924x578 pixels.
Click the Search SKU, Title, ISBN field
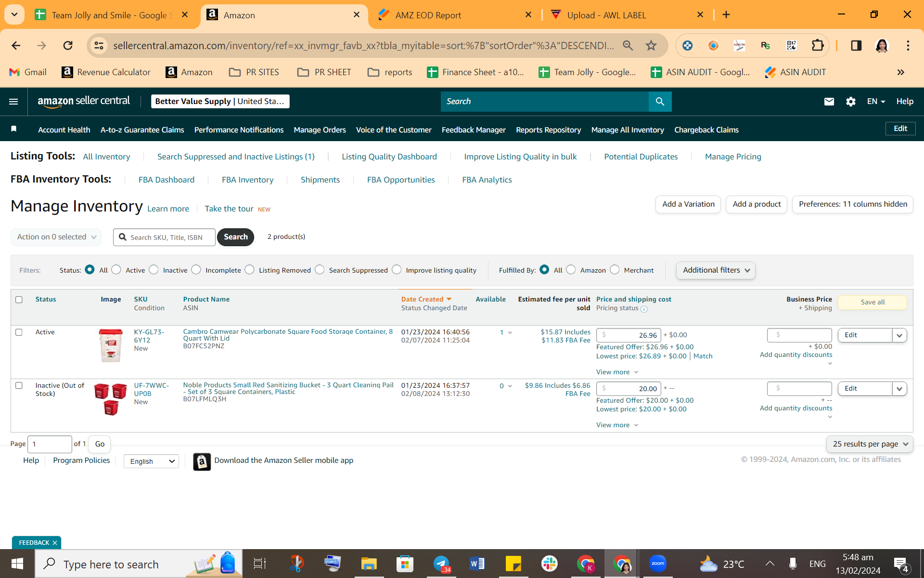coord(164,237)
